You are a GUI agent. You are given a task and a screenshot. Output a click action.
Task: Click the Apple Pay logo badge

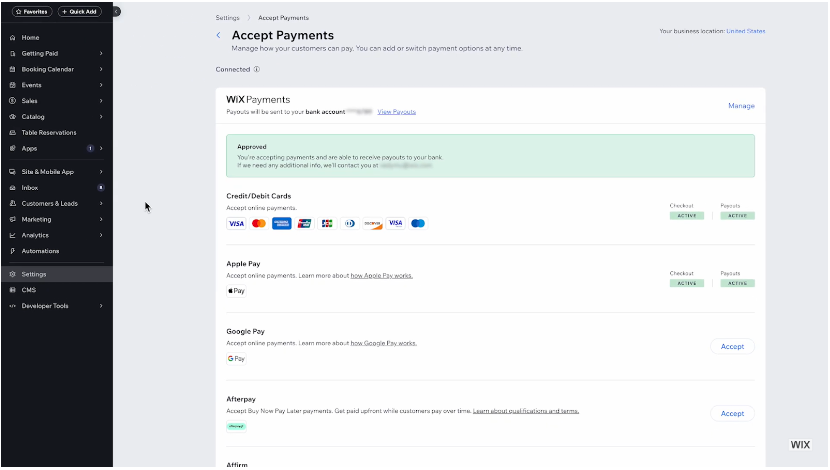236,291
